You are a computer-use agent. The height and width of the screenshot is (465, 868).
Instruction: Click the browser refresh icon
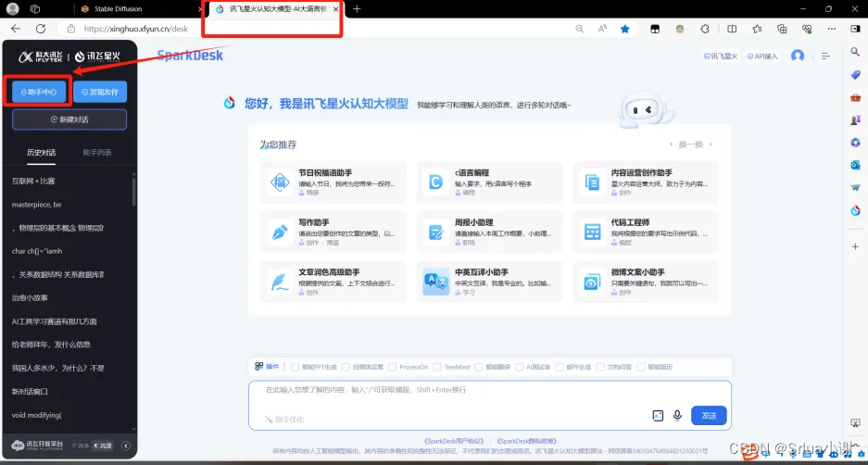click(x=41, y=29)
